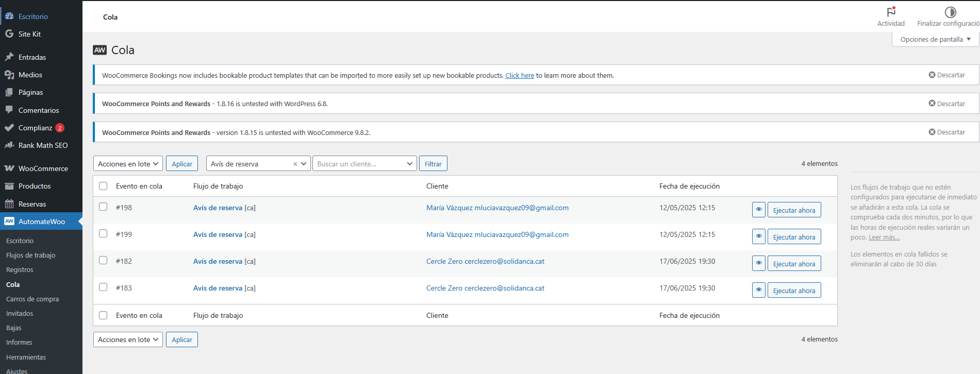Click the top Aplicar button

[x=182, y=164]
